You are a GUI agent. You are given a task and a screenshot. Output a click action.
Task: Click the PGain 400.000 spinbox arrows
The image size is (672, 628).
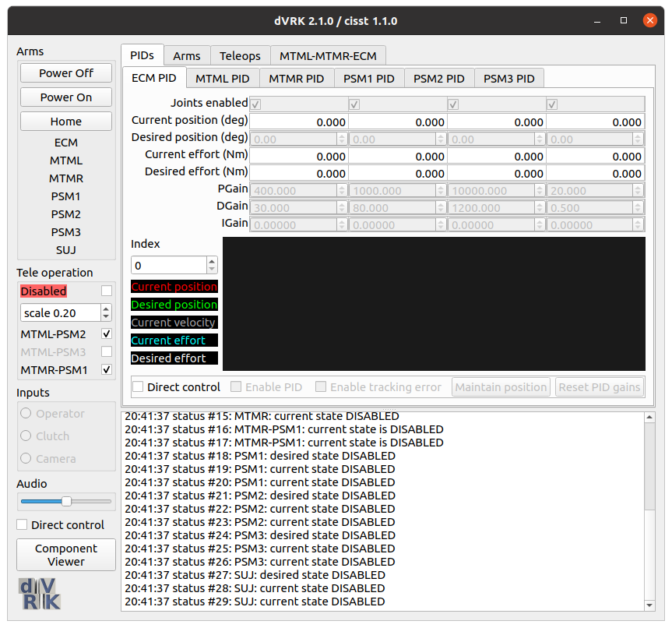click(342, 190)
